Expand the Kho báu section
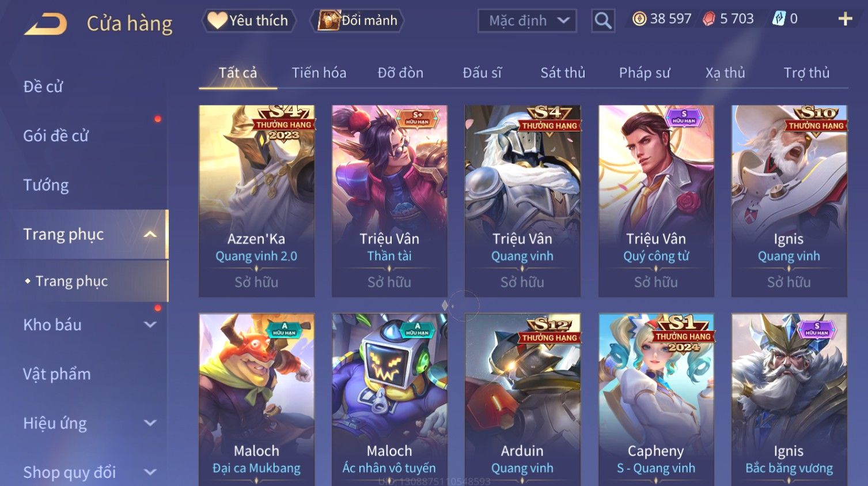 pyautogui.click(x=150, y=325)
